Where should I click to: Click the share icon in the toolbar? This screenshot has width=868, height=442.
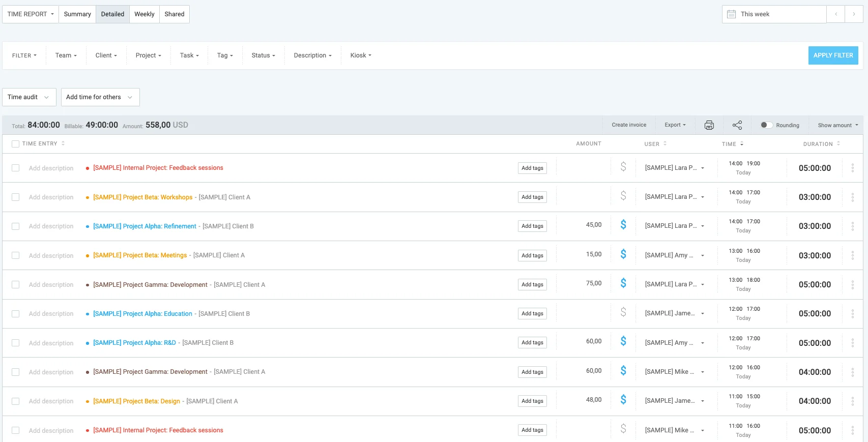[737, 125]
